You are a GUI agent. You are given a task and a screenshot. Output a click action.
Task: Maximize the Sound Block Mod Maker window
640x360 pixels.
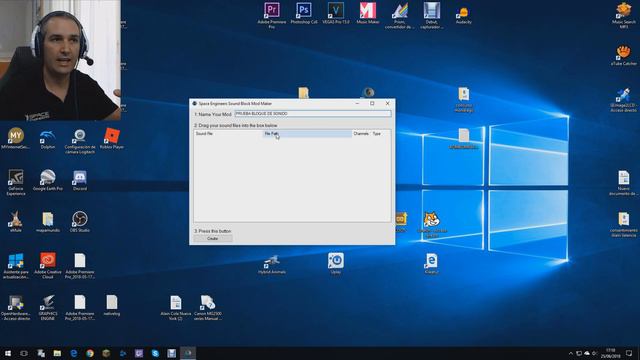coord(372,104)
